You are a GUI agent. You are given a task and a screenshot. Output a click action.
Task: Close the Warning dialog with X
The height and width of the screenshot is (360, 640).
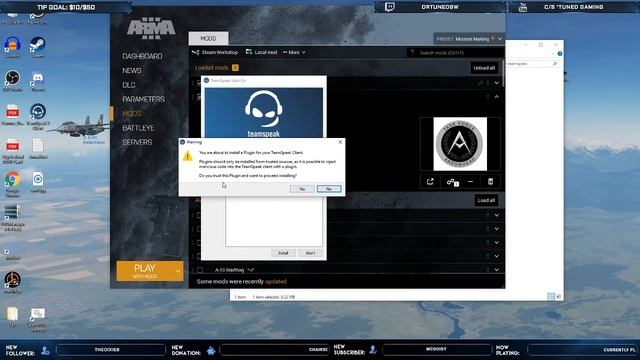click(x=340, y=142)
